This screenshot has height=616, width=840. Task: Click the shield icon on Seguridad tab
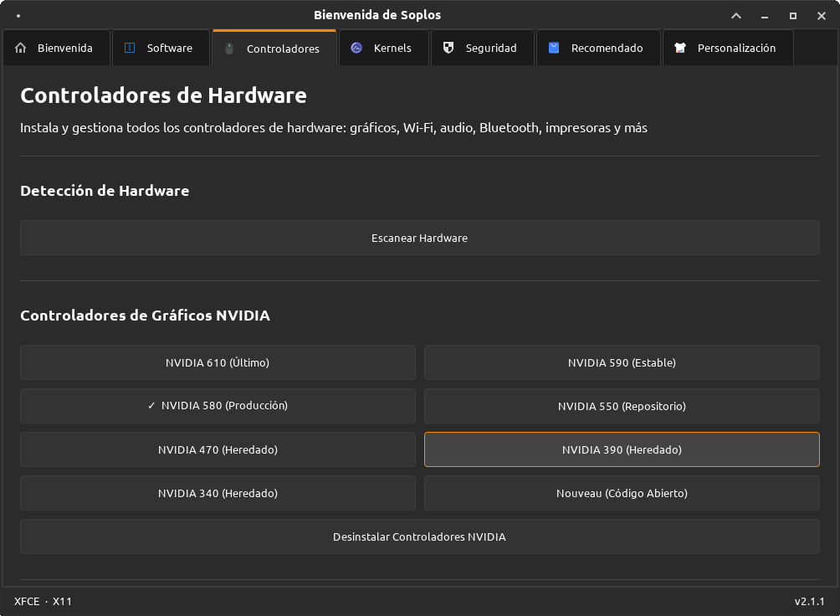(x=448, y=48)
